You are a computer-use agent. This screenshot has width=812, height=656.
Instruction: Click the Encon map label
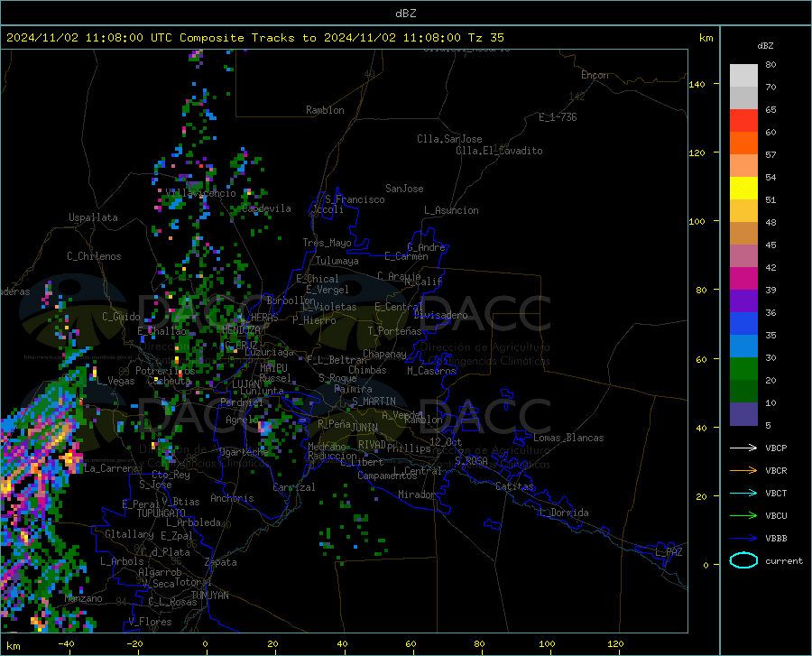595,75
